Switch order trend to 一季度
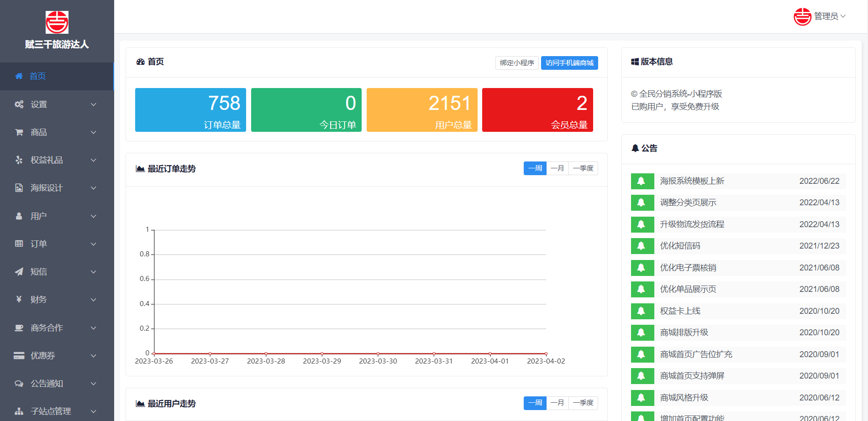868x421 pixels. (x=583, y=168)
